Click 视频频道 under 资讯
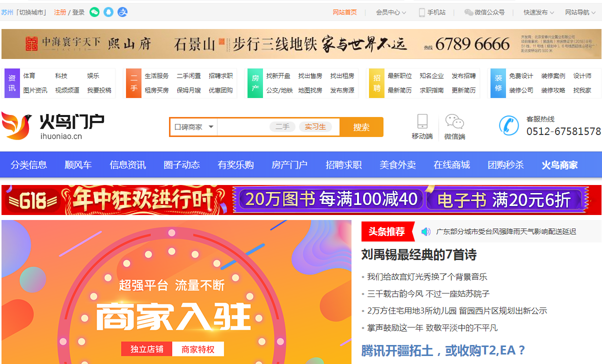 [67, 90]
